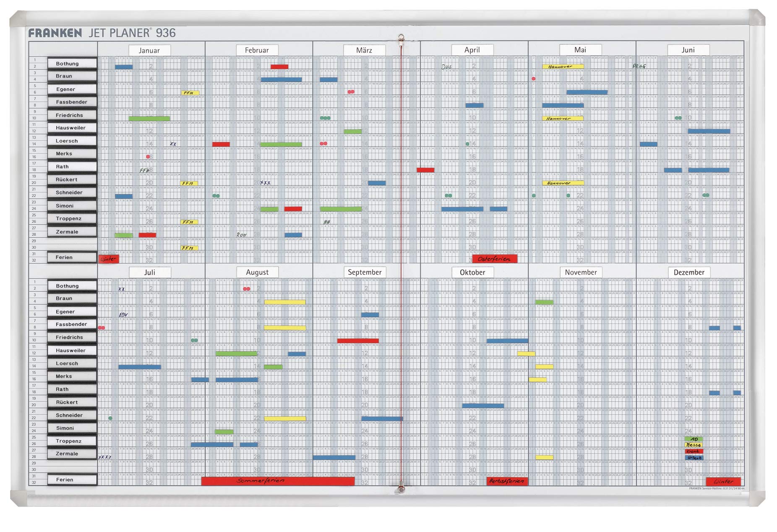This screenshot has height=532, width=777.
Task: Click the Hausweiler name label beside Januar
Action: point(72,128)
